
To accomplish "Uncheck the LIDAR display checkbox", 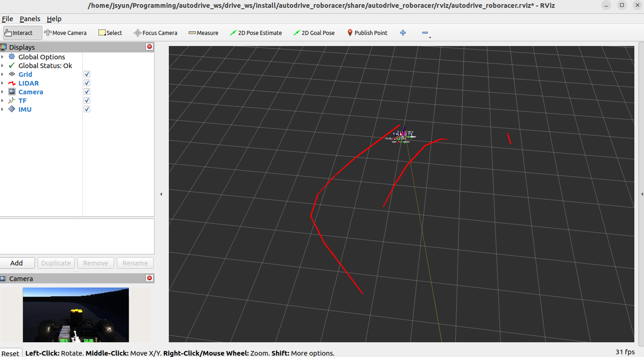I will click(87, 83).
